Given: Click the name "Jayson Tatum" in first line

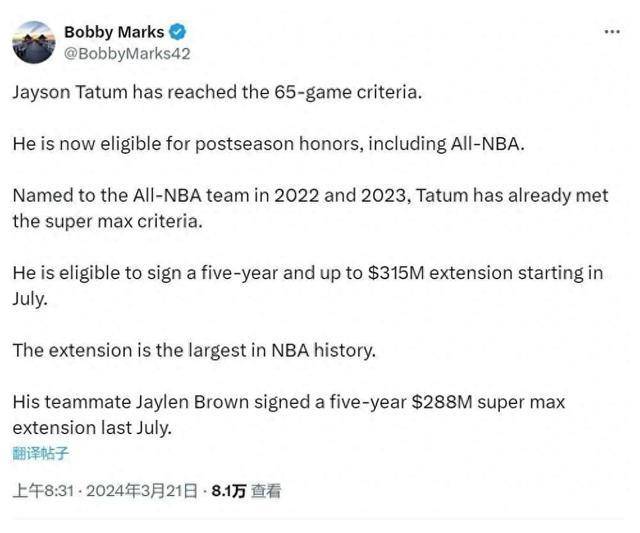Looking at the screenshot, I should 64,91.
